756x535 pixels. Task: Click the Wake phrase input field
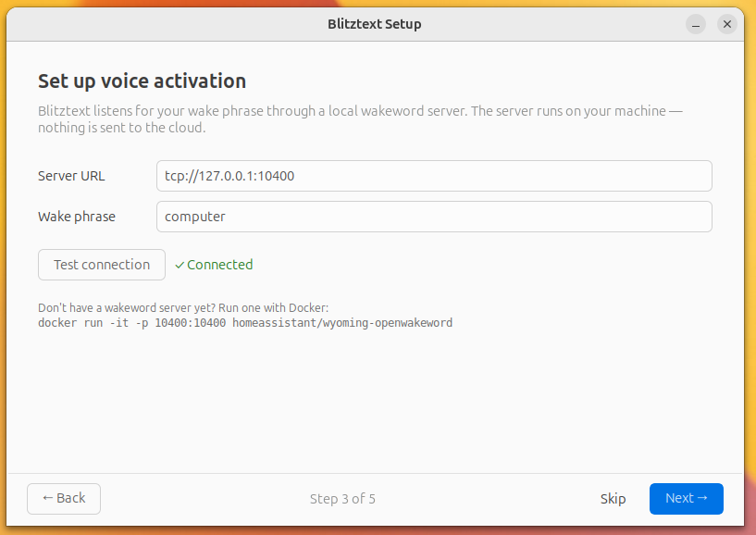pyautogui.click(x=434, y=217)
